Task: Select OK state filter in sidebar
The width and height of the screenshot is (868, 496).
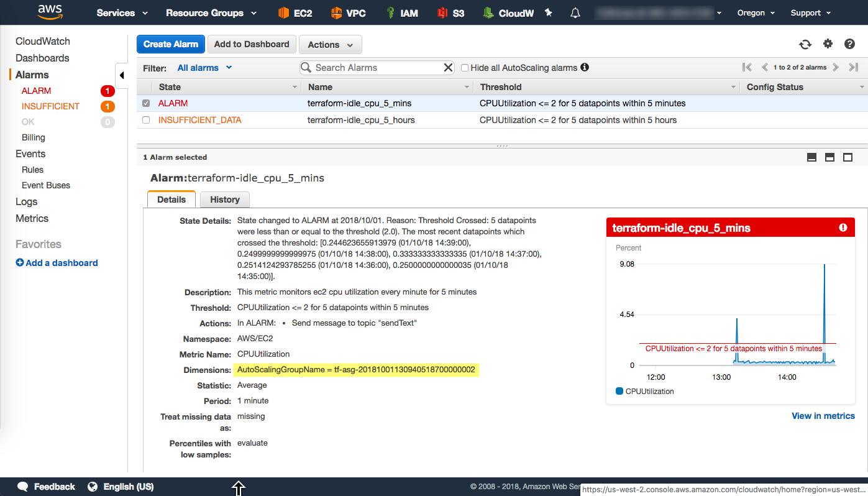Action: tap(28, 122)
